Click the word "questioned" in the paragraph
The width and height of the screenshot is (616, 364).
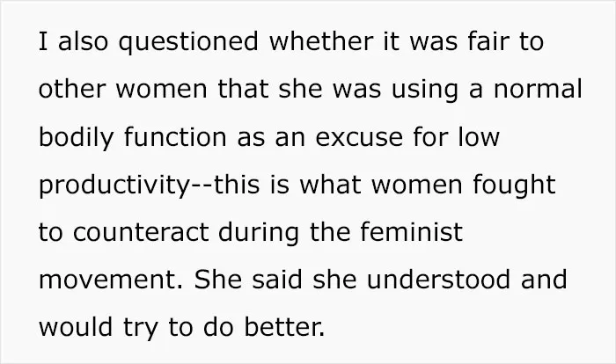(x=188, y=42)
